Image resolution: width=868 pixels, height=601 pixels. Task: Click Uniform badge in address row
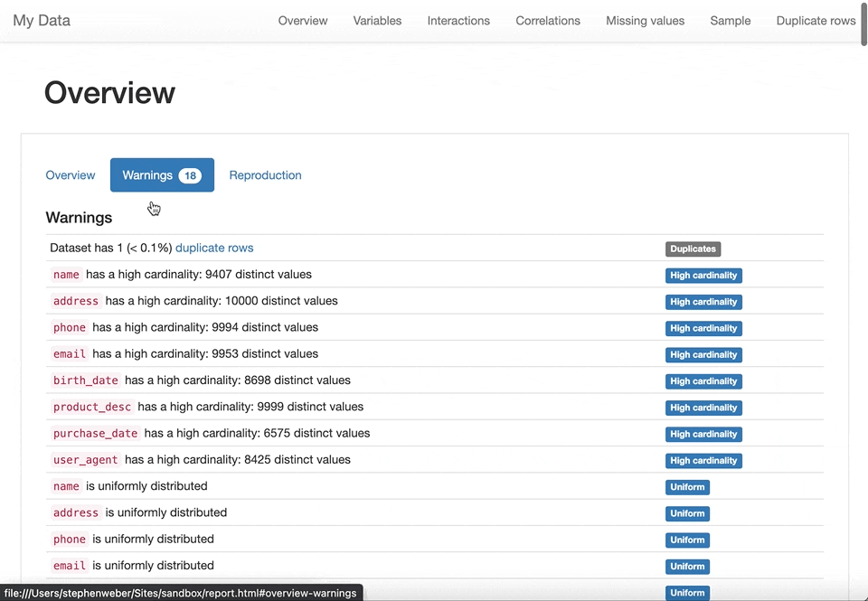point(687,514)
